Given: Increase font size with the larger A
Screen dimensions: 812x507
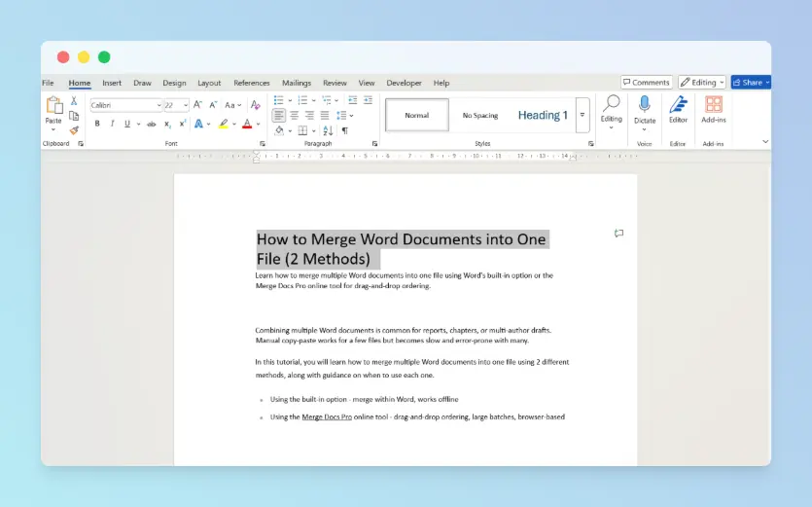Looking at the screenshot, I should tap(197, 105).
